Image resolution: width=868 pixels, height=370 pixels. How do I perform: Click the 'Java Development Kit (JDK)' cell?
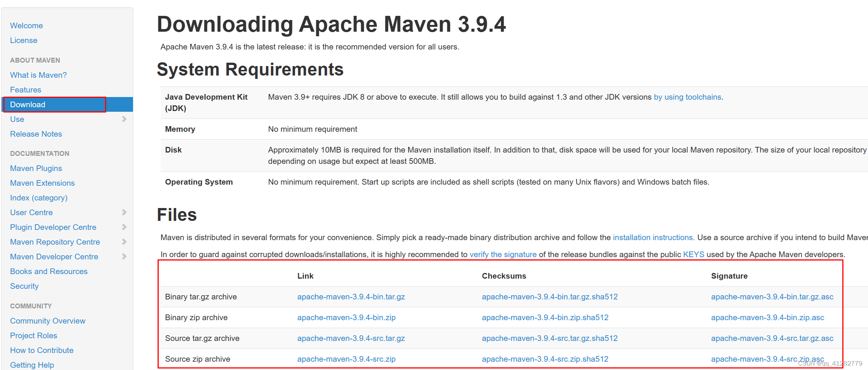206,103
